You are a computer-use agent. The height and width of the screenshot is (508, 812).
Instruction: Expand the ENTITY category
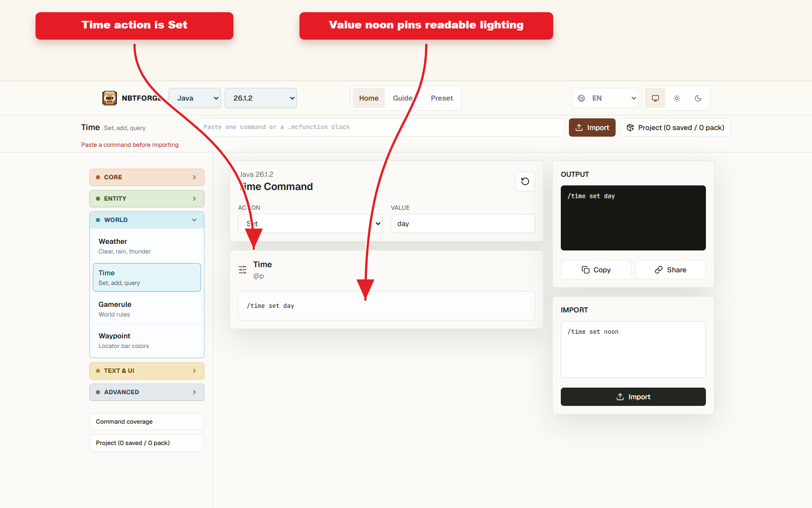point(147,199)
